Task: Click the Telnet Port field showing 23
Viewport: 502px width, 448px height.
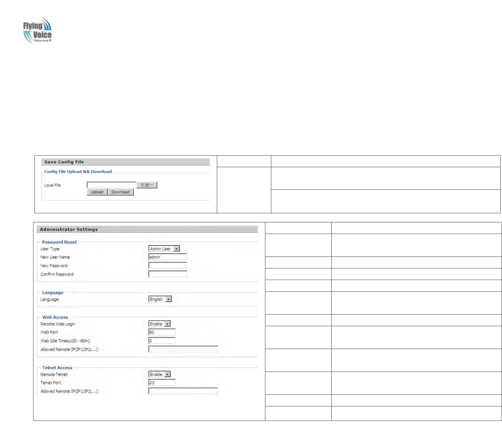Action: point(162,383)
